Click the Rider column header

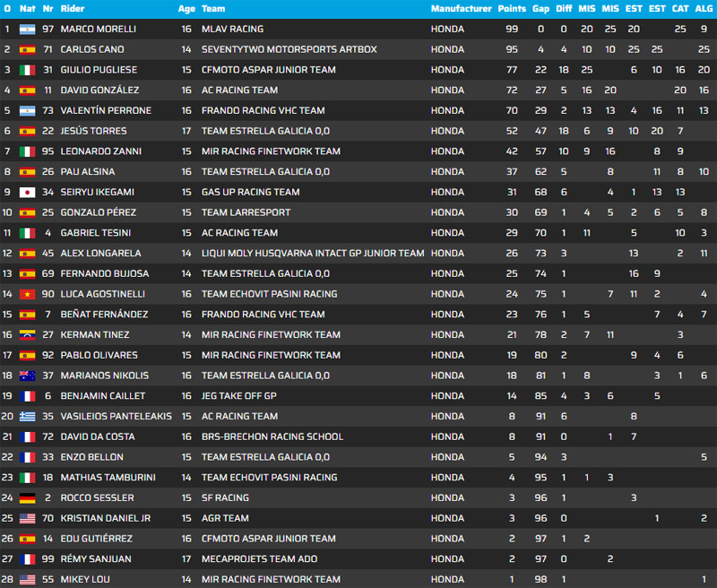click(73, 9)
